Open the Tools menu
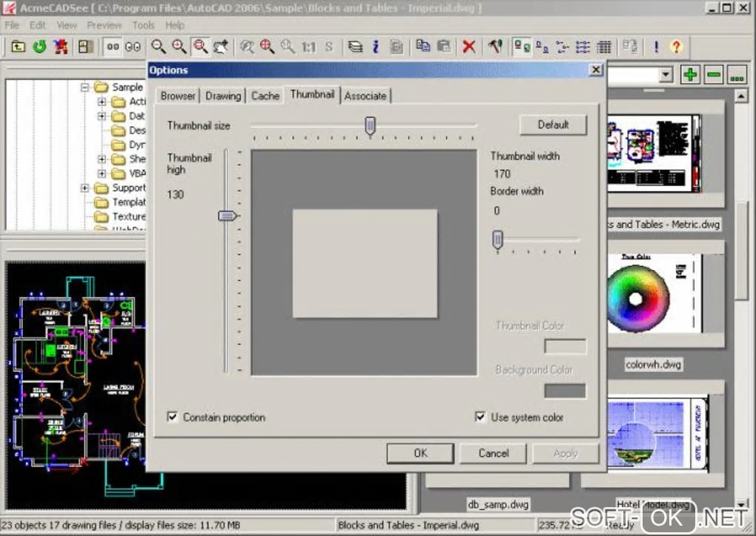This screenshot has width=756, height=536. point(143,25)
